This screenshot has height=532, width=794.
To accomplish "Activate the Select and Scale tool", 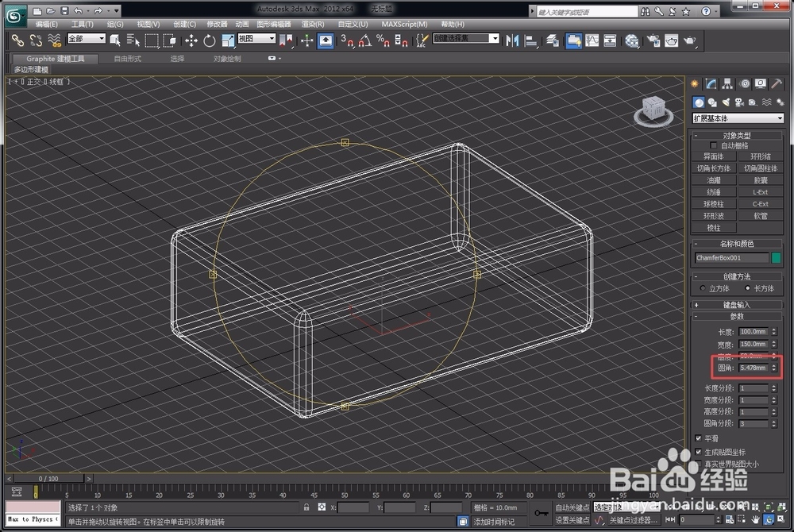I will pos(228,40).
